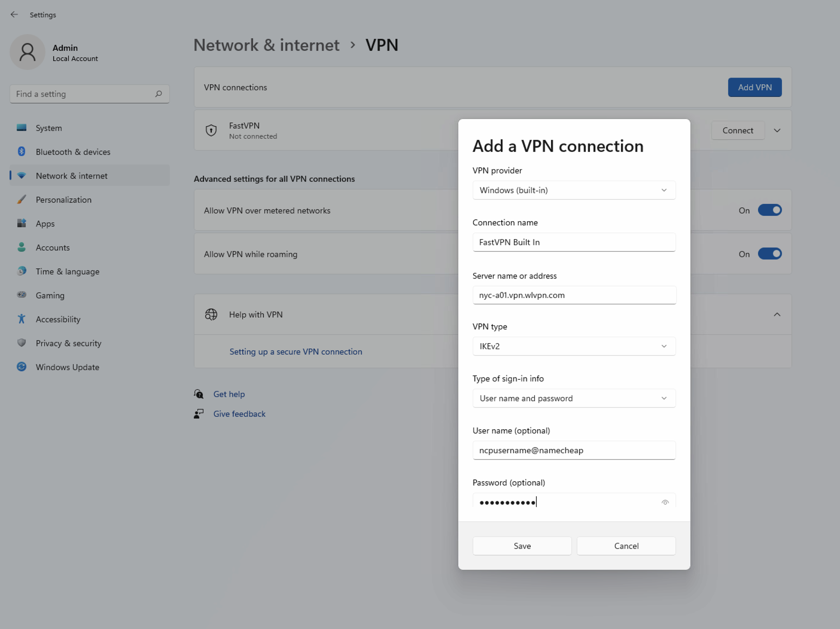Click the Give feedback person icon
The image size is (840, 629).
(x=199, y=414)
